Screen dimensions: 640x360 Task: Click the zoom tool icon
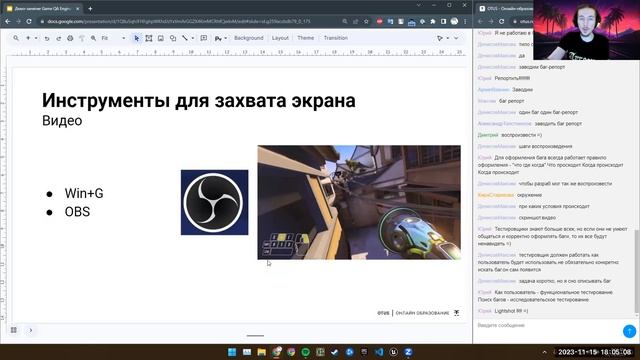click(x=93, y=38)
